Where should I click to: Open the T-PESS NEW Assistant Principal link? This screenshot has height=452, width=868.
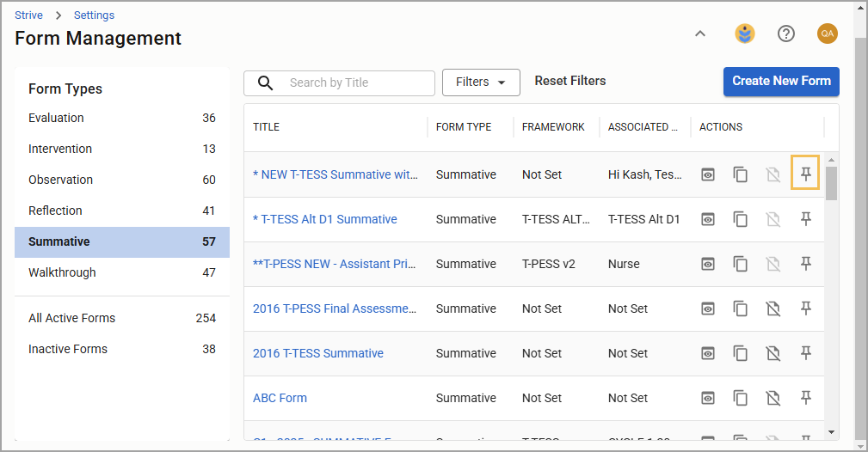point(335,264)
